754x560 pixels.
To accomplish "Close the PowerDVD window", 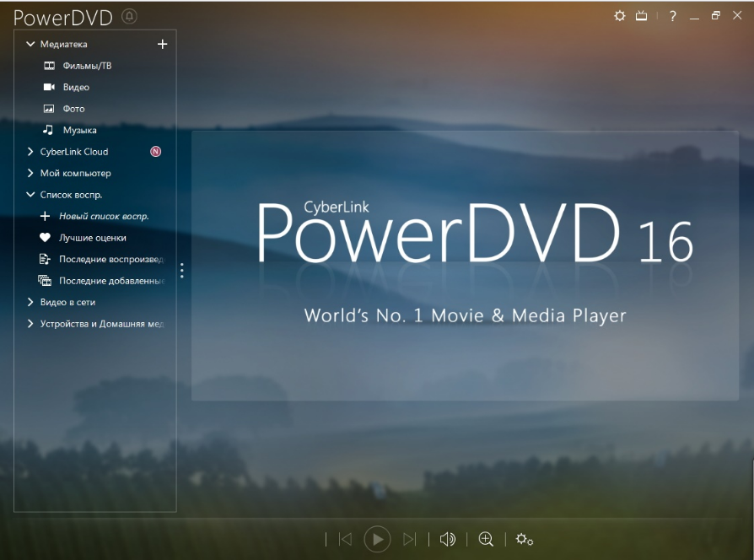I will 737,15.
